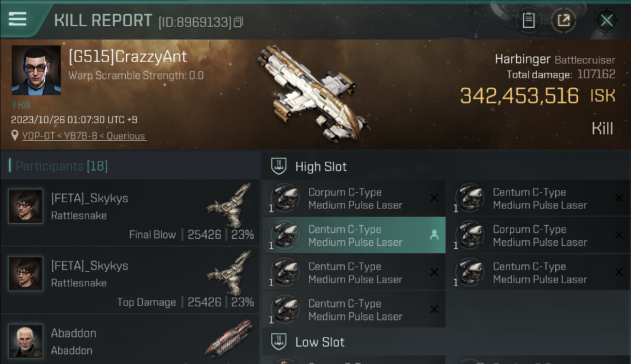
Task: Click the Low Slot shield icon
Action: (279, 342)
